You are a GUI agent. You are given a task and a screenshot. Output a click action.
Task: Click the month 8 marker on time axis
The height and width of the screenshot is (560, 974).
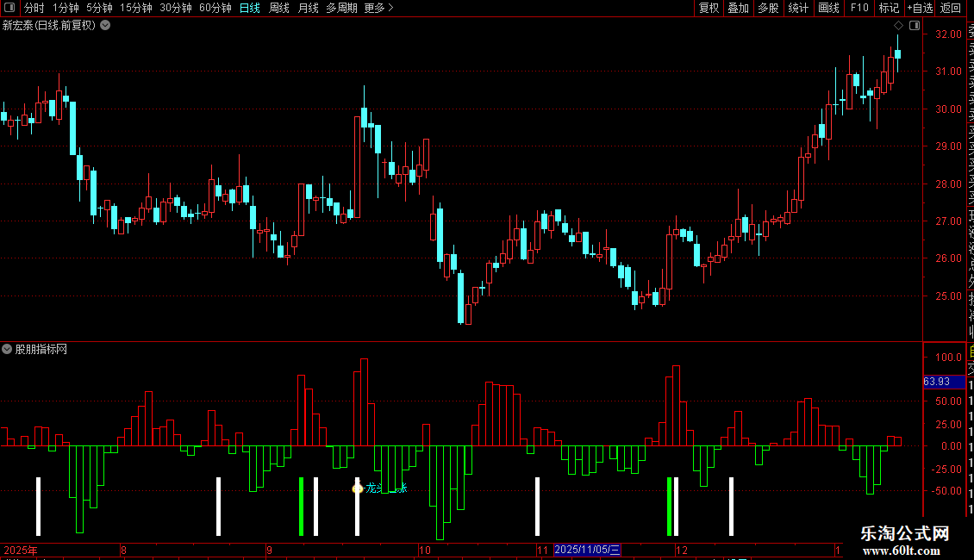123,550
